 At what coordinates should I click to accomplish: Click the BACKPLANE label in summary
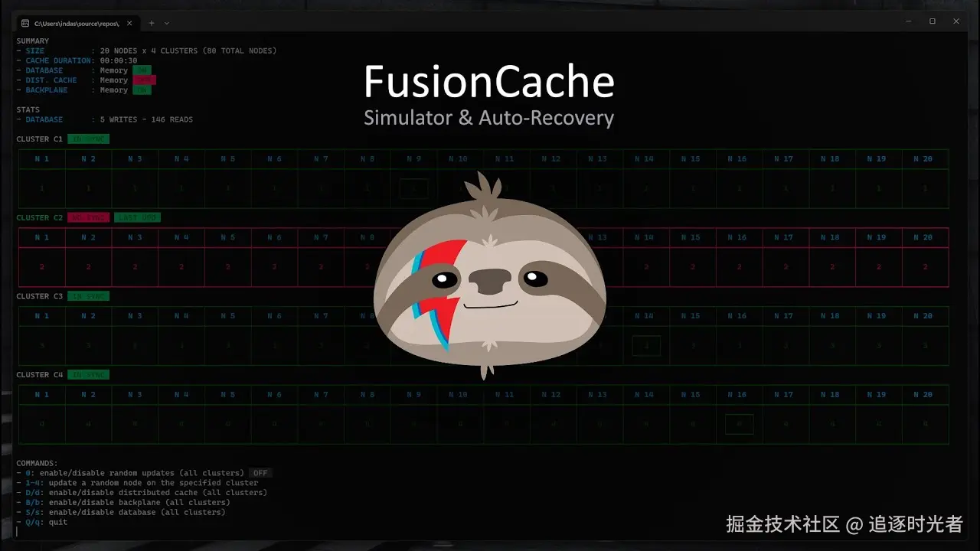tap(47, 90)
